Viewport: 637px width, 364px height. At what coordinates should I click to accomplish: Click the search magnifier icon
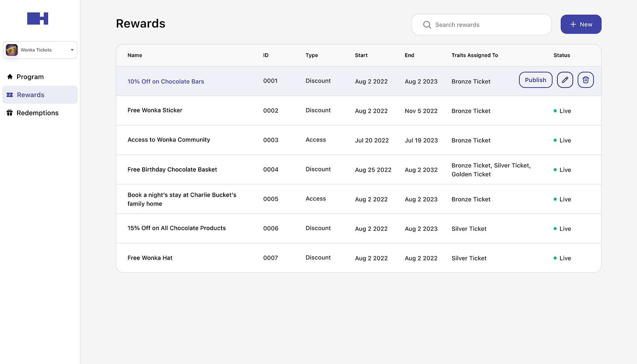427,25
